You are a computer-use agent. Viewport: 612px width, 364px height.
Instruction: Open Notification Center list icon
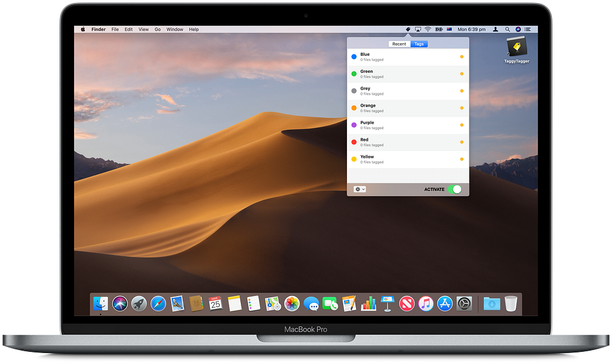pos(528,29)
